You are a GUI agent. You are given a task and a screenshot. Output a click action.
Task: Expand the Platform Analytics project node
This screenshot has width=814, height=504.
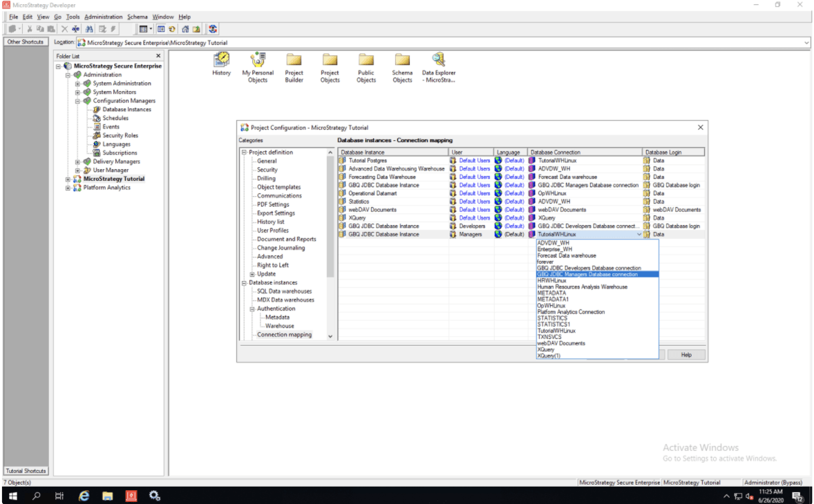68,188
